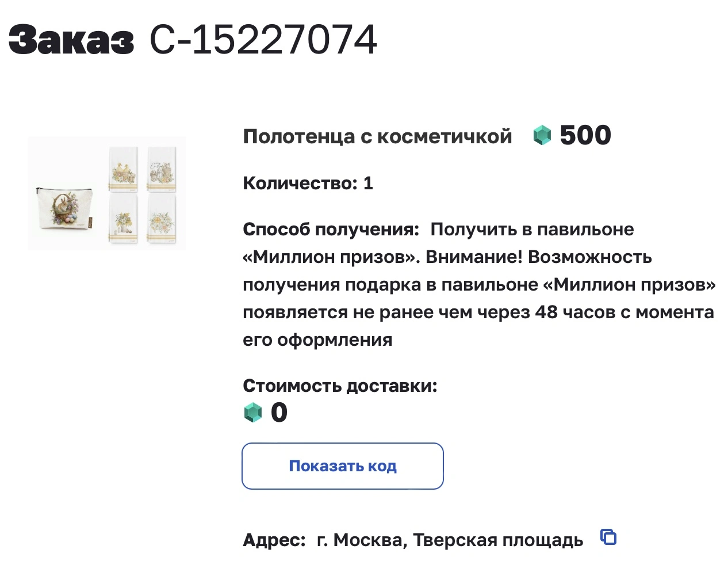This screenshot has height=576, width=728.
Task: Click the Количество: 1 line
Action: coord(308,183)
